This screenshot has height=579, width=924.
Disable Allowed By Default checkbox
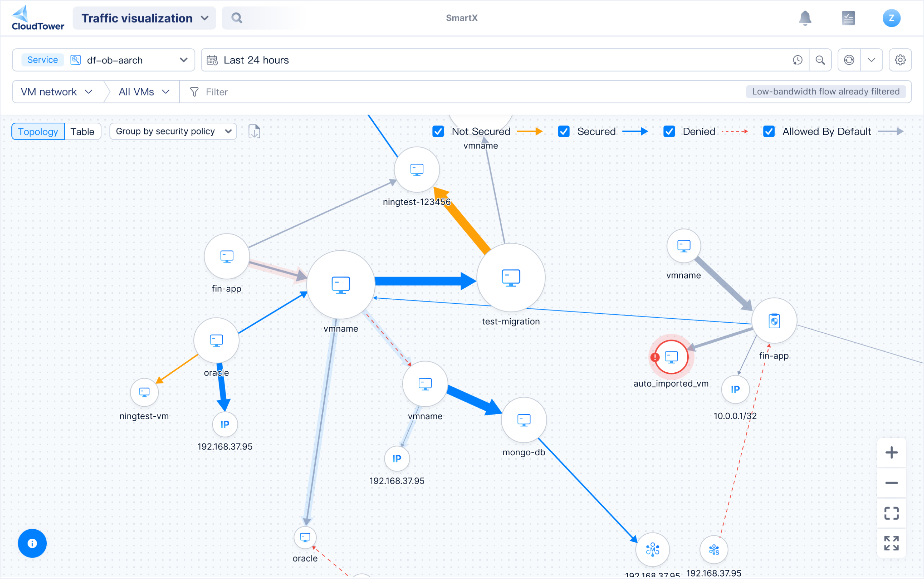769,131
